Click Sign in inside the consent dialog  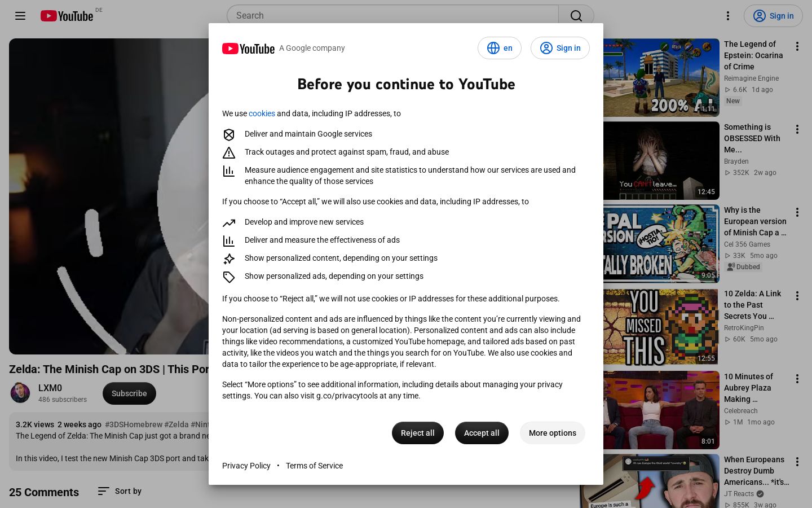pos(560,48)
